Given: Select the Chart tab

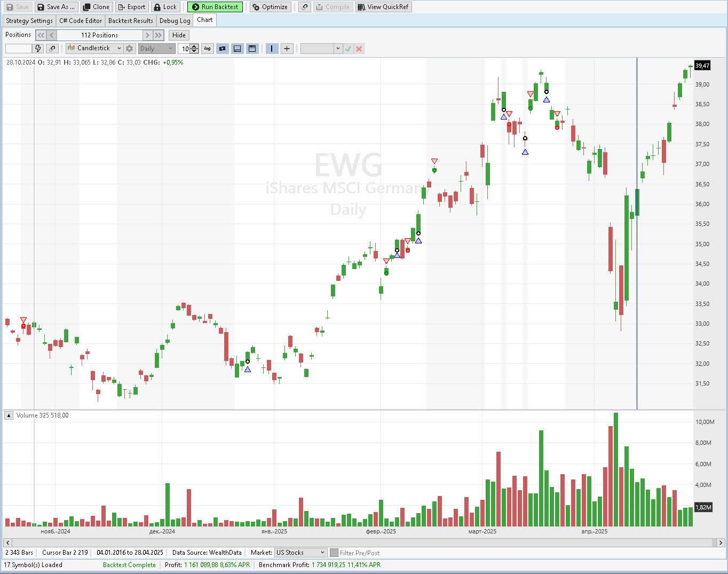Looking at the screenshot, I should 205,20.
